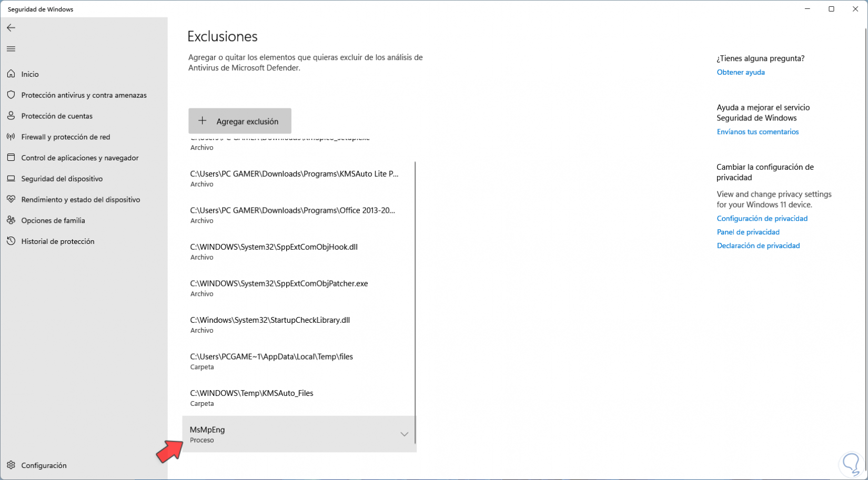The image size is (868, 480).
Task: Click the firewall signal icon
Action: pos(11,137)
